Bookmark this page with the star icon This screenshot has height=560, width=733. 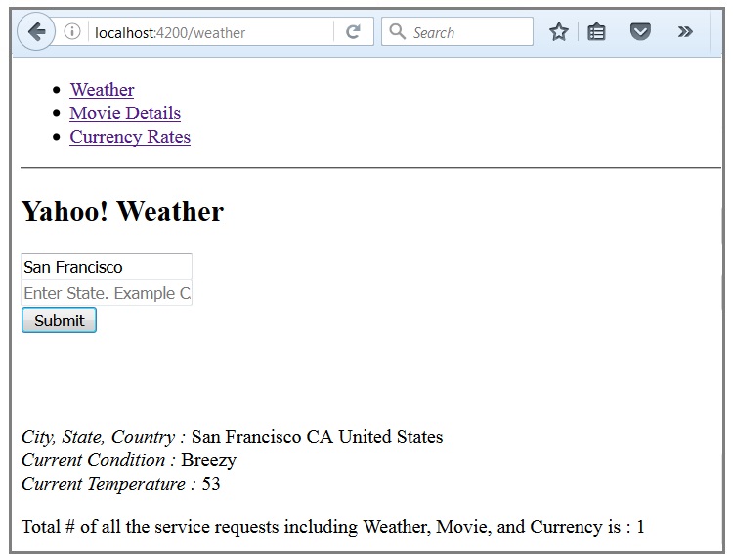click(x=559, y=32)
